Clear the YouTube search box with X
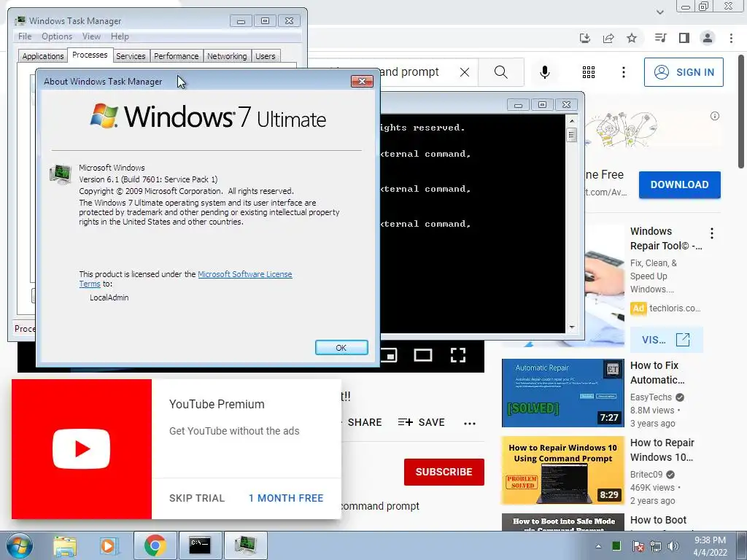The image size is (747, 560). coord(465,72)
